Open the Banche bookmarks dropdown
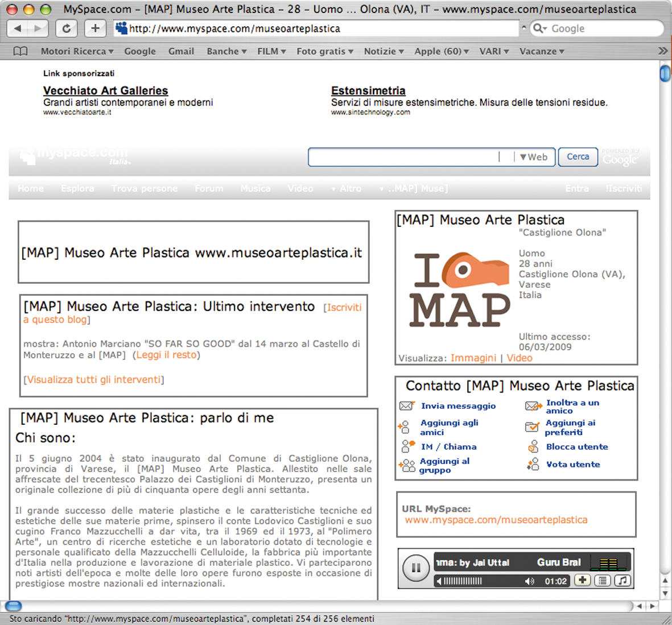Screen dimensions: 672x625 (226, 51)
